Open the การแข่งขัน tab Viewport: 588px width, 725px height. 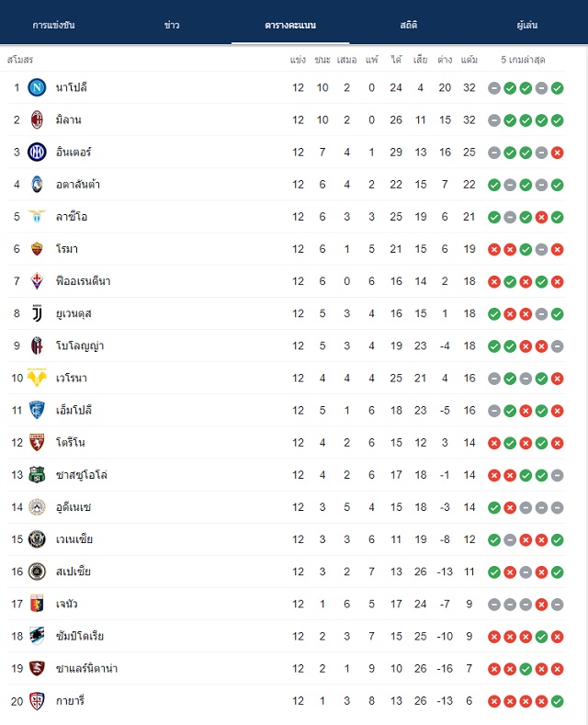(x=53, y=25)
